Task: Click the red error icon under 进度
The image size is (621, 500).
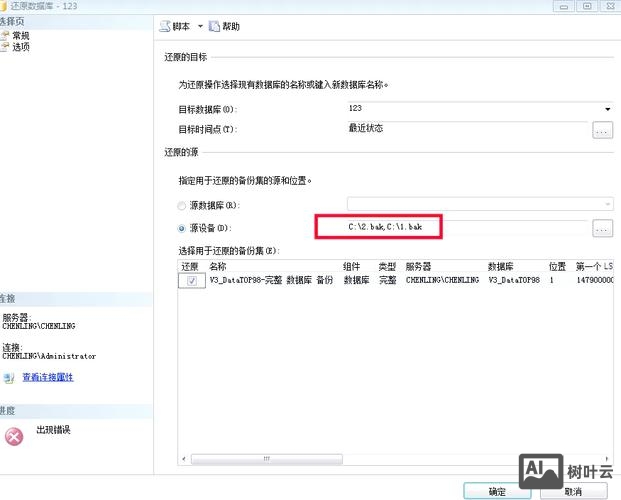Action: 14,437
